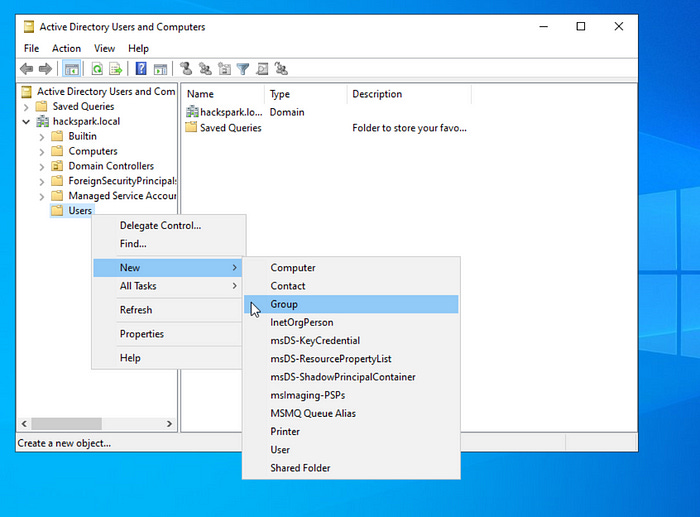
Task: Open the All Tasks submenu arrow
Action: click(234, 286)
